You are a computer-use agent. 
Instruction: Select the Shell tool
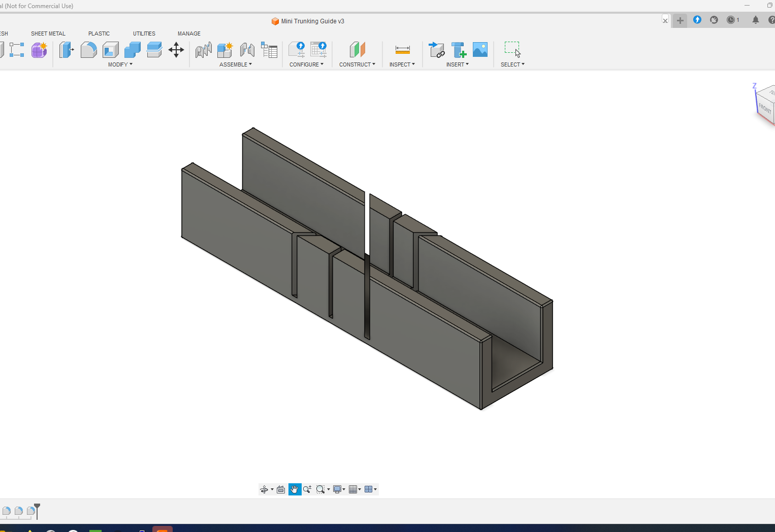110,50
